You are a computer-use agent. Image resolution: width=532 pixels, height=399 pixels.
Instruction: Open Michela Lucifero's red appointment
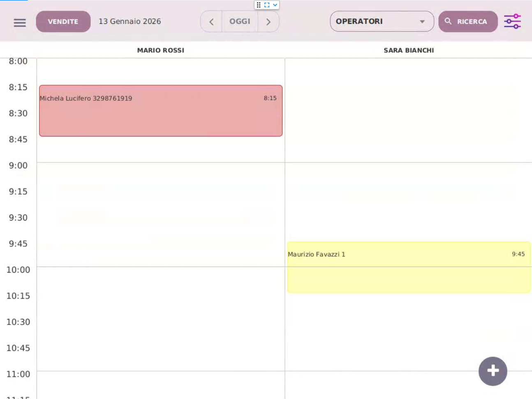(160, 111)
